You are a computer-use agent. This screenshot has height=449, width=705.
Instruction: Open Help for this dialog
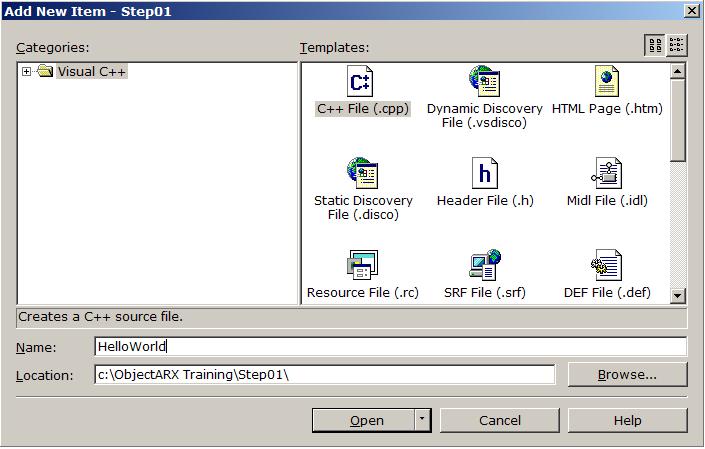coord(627,420)
